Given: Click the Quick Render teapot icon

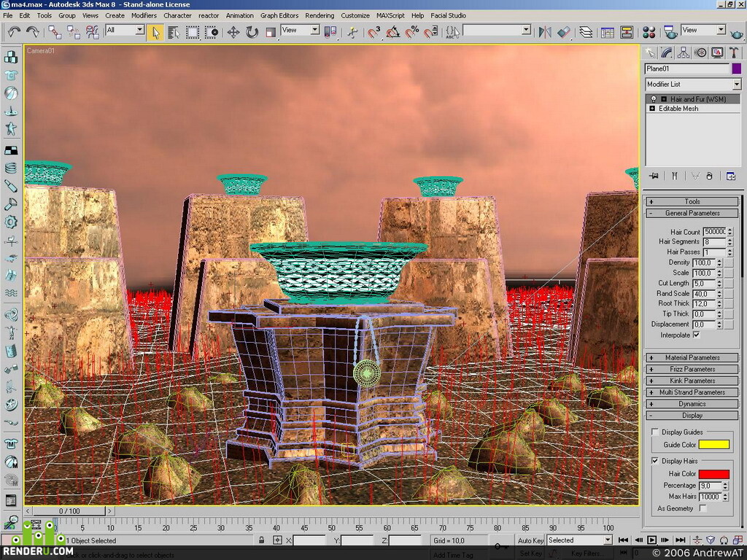Looking at the screenshot, I should coord(737,34).
